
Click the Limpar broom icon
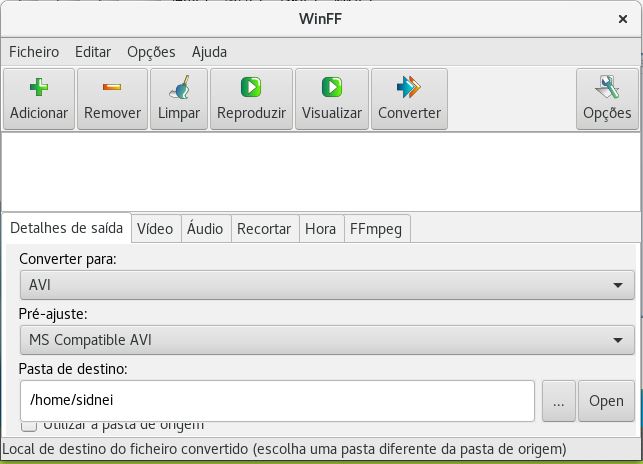pyautogui.click(x=179, y=87)
